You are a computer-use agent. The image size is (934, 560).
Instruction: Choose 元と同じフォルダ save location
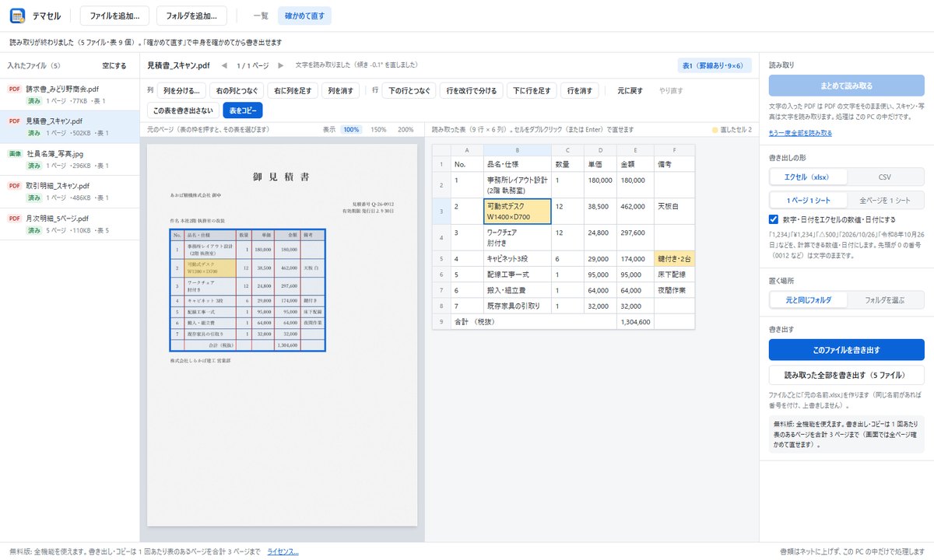click(808, 299)
